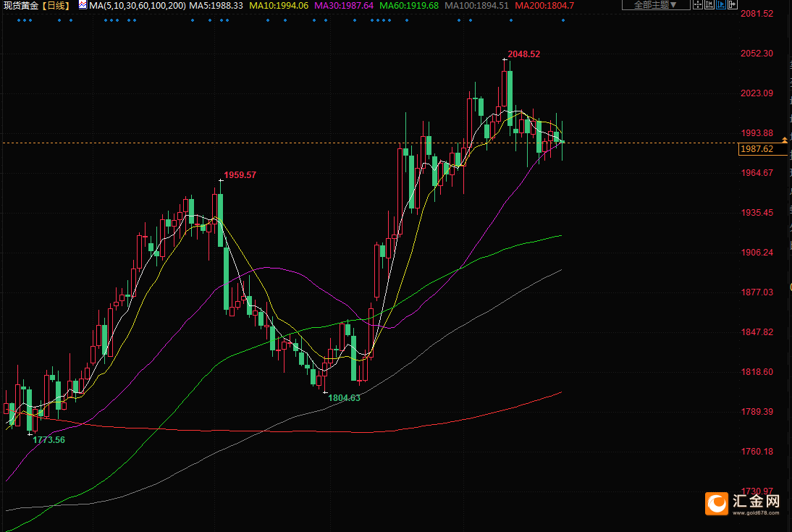Click the chart scale tool icon
Screen dimensions: 792x532
[x=709, y=4]
